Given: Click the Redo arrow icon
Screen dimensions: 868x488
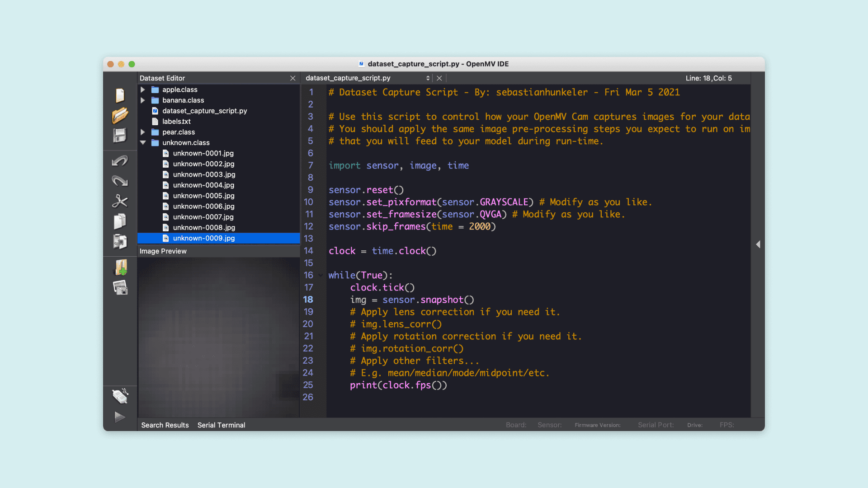Looking at the screenshot, I should 120,181.
